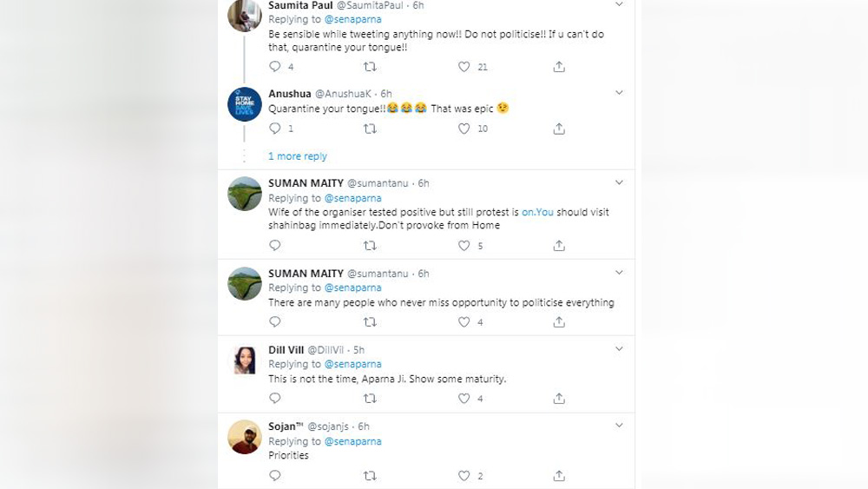Image resolution: width=868 pixels, height=489 pixels.
Task: Expand options chevron on Anushua's tweet
Action: pos(619,92)
